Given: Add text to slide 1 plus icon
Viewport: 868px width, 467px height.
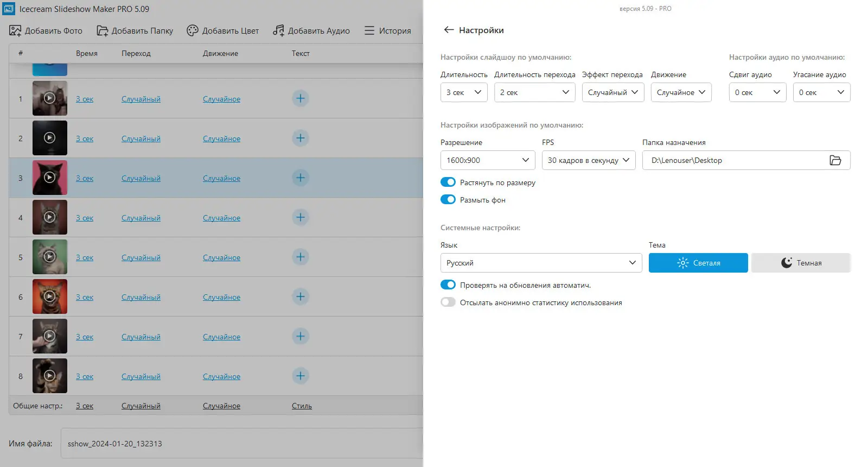Looking at the screenshot, I should point(301,98).
